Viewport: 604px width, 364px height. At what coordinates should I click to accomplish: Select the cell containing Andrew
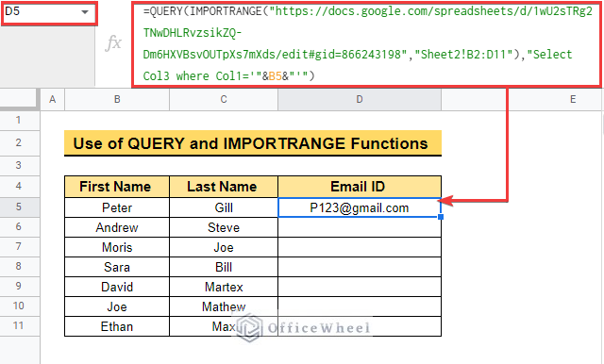[117, 227]
